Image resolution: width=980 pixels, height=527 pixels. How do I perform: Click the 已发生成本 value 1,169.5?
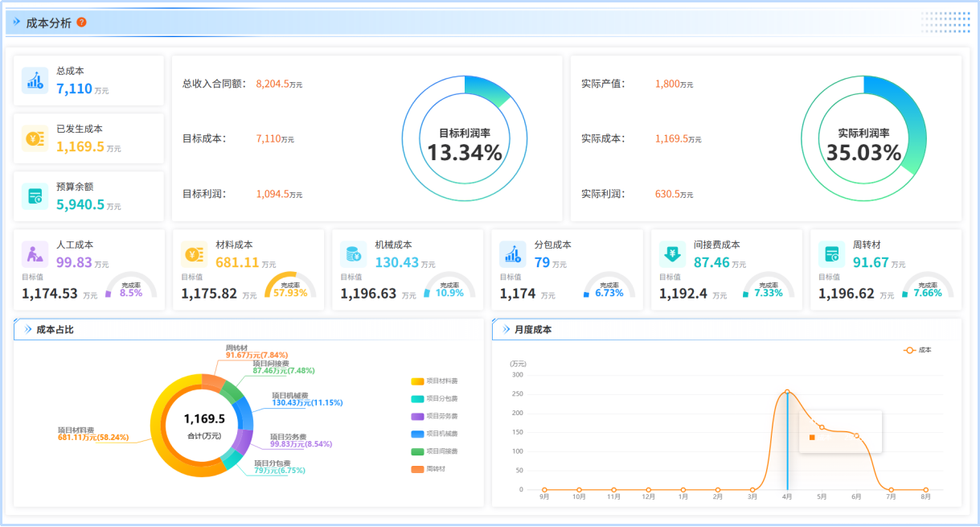(x=80, y=147)
